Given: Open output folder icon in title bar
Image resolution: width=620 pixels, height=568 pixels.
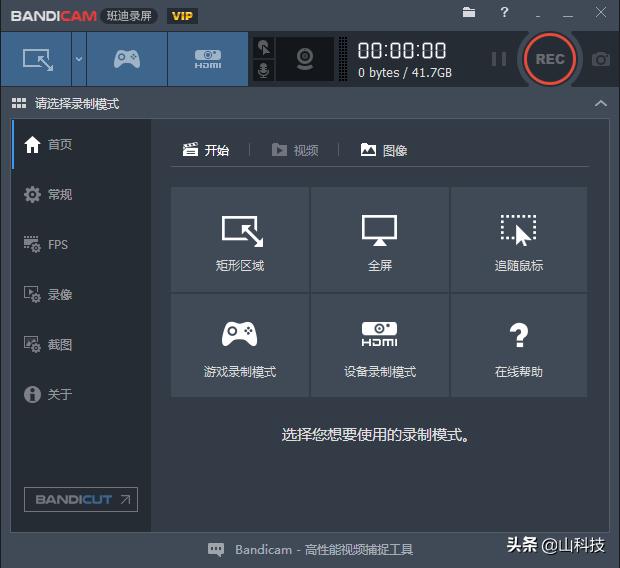Looking at the screenshot, I should [x=469, y=12].
